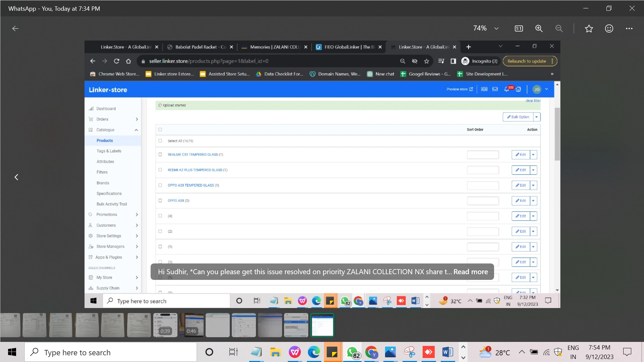The image size is (644, 362).
Task: Click the Bulk Option button
Action: pos(518,117)
